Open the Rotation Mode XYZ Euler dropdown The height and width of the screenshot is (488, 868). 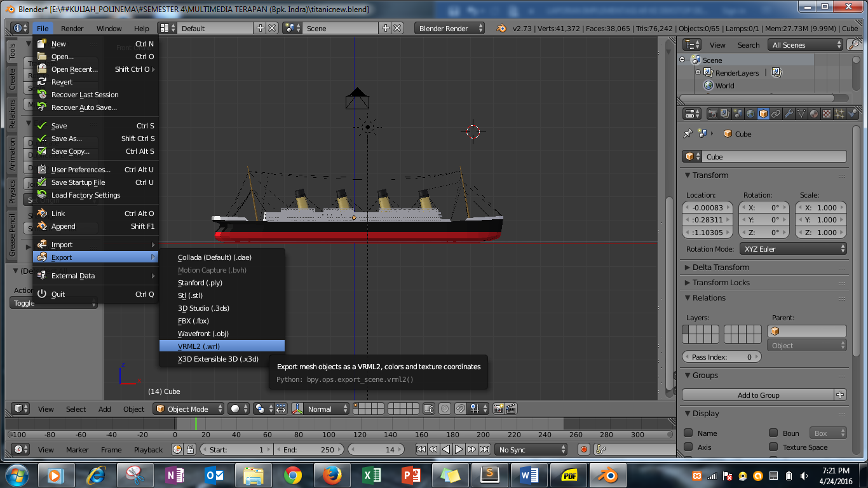point(794,248)
